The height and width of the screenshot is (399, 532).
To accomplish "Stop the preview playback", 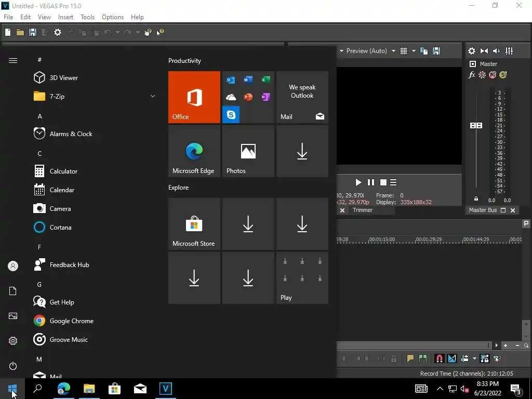I will coord(383,182).
